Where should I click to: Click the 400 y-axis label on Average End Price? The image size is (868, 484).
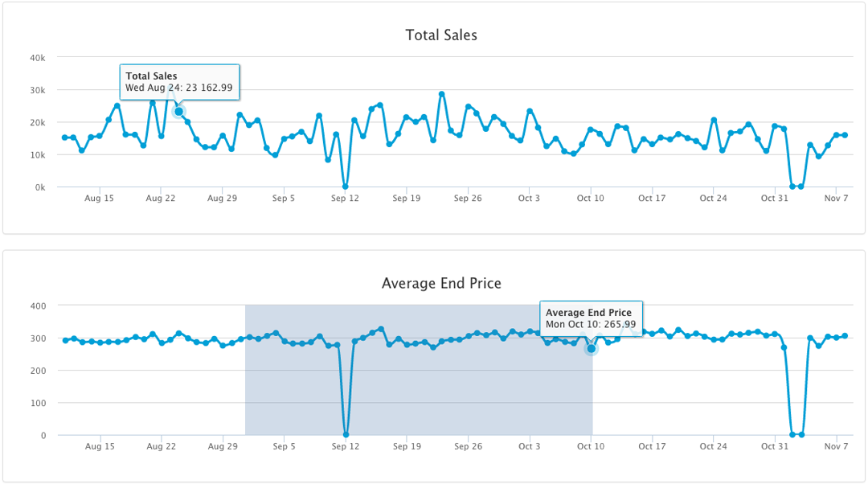click(38, 306)
